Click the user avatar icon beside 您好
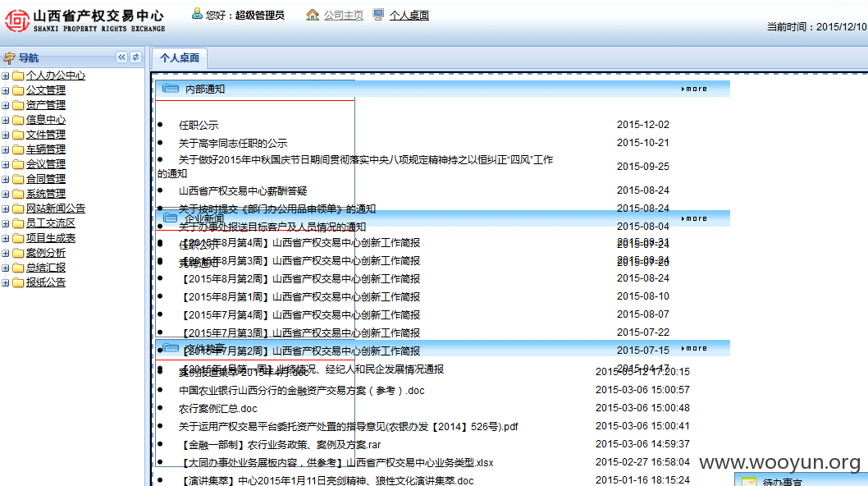868x486 pixels. click(197, 15)
